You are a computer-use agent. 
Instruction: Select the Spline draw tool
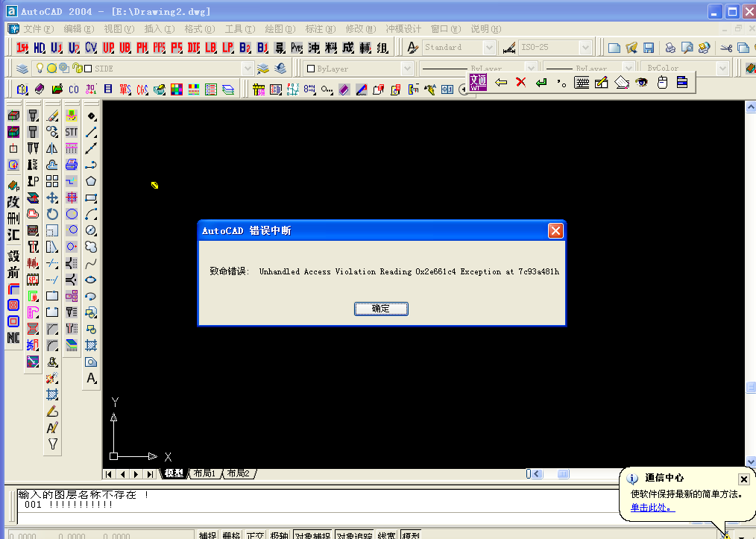(91, 264)
